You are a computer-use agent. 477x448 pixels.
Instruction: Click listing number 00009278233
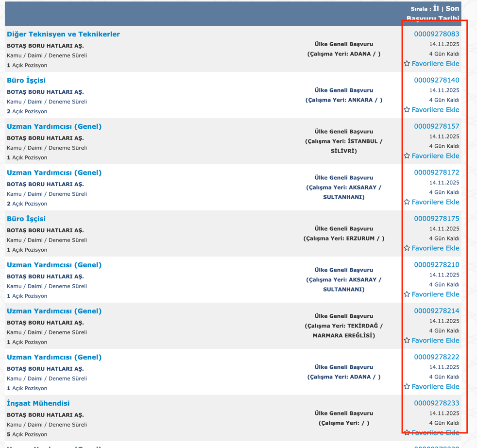click(x=436, y=403)
